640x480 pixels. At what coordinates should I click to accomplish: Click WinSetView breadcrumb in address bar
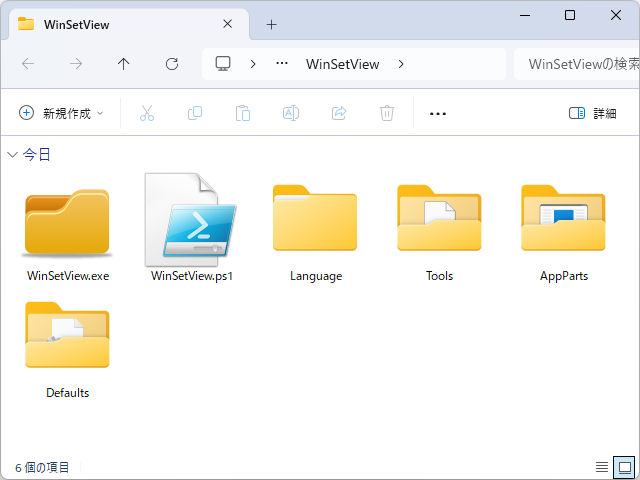[342, 64]
